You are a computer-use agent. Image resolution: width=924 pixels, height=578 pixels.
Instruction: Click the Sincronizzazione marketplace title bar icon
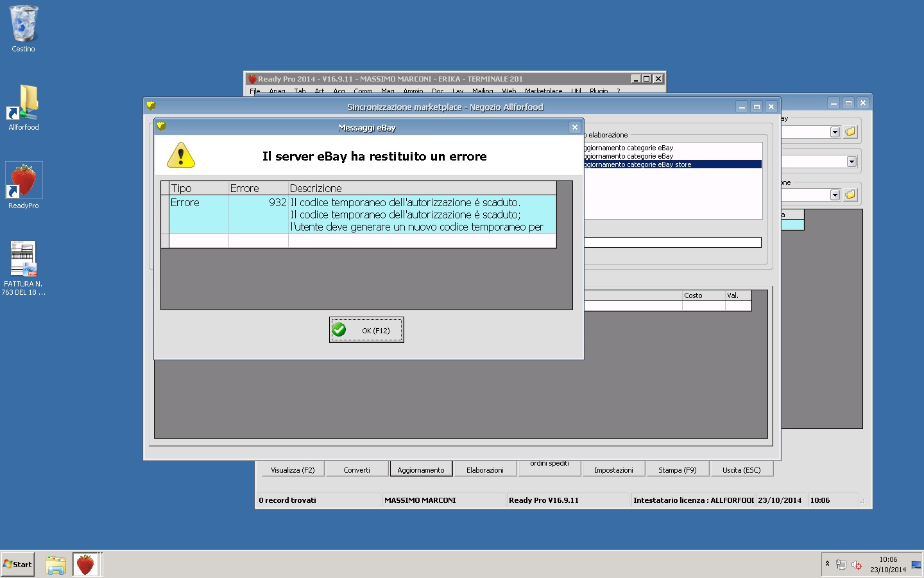151,106
